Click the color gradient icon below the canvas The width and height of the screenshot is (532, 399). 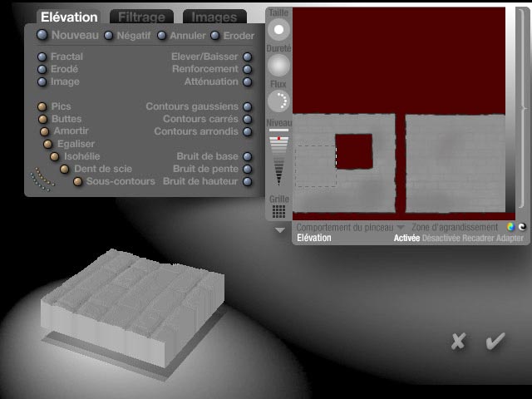510,227
